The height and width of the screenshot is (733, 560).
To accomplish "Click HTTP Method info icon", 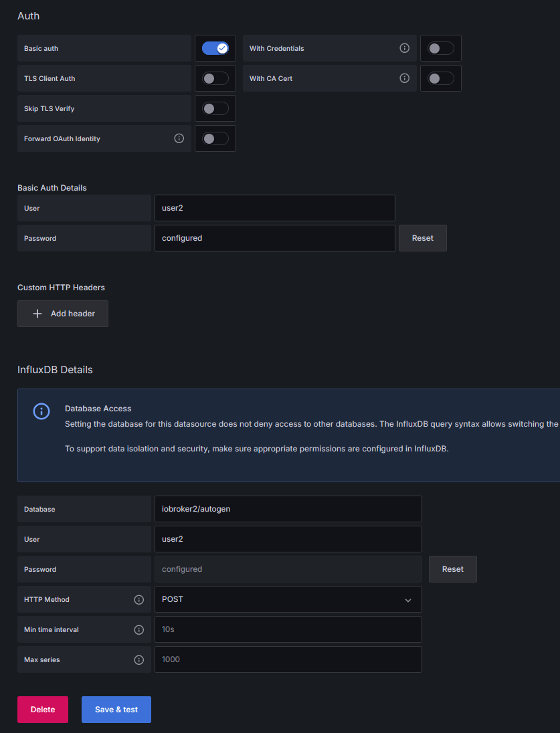I will pyautogui.click(x=139, y=600).
